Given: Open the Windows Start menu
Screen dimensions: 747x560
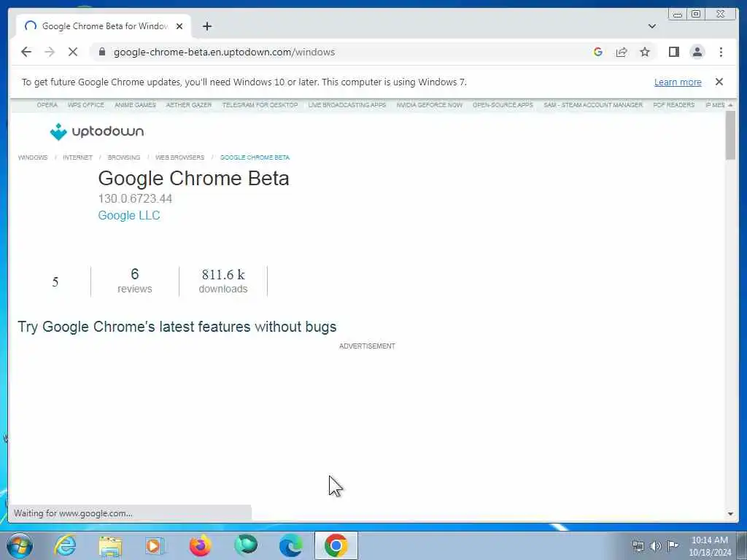Looking at the screenshot, I should (20, 545).
